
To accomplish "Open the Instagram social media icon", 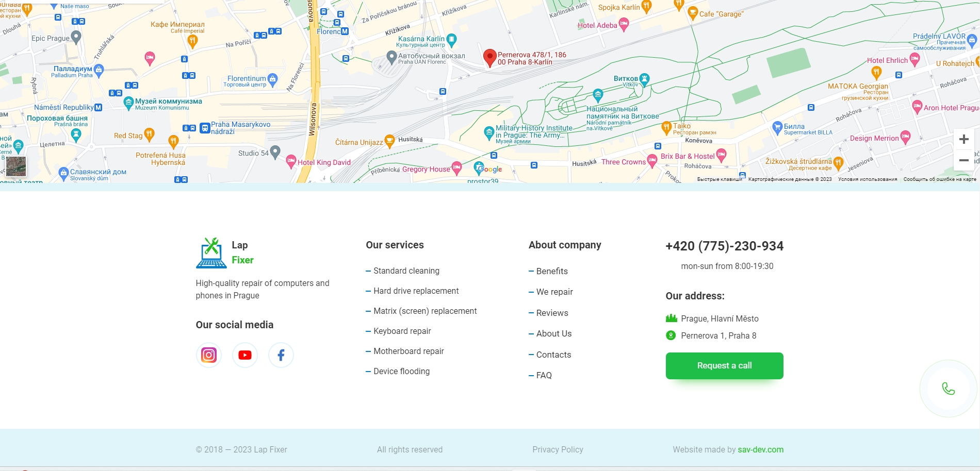I will tap(208, 355).
